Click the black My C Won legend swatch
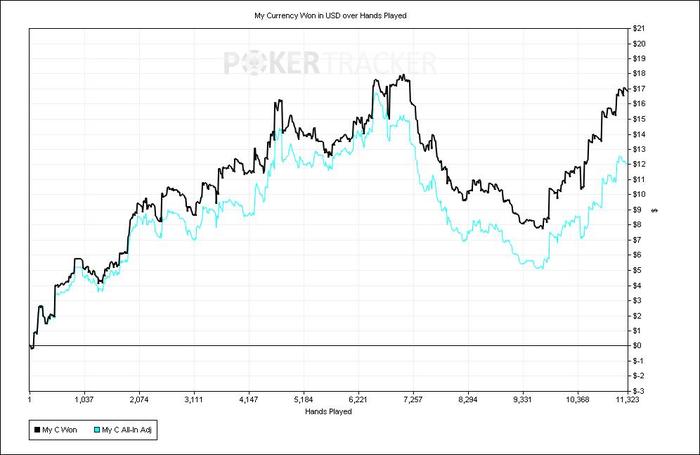 coord(38,430)
